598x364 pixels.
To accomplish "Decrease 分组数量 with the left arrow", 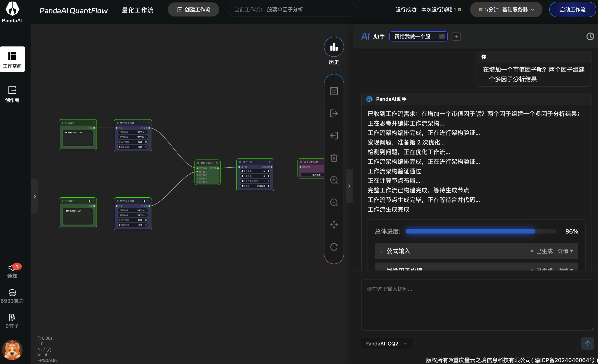I will 242,176.
